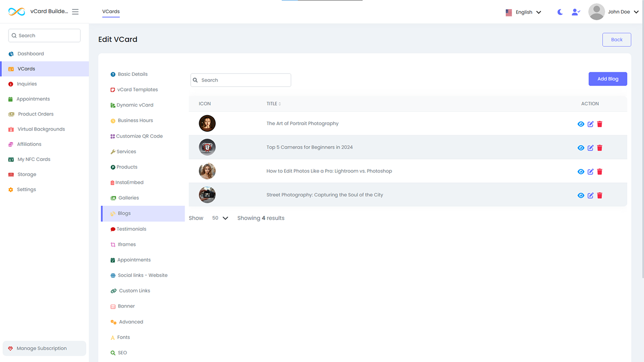Screen dimensions: 644x362
Task: Toggle dark mode with moon icon
Action: click(560, 12)
